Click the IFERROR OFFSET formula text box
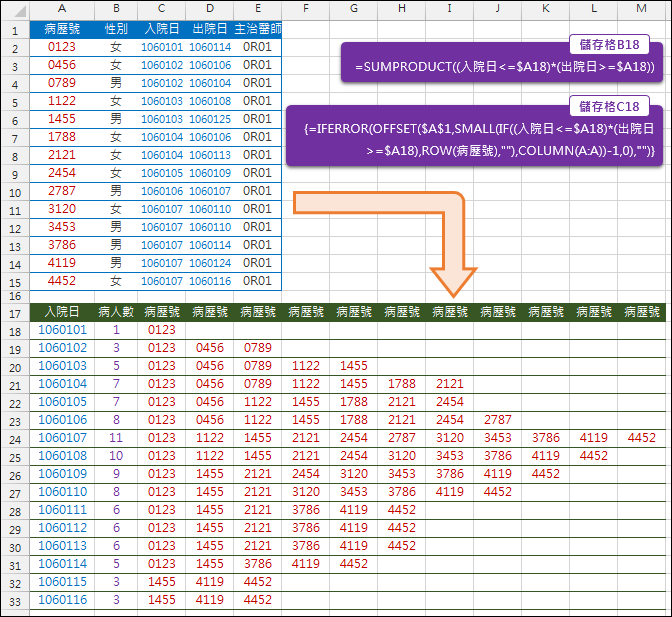The height and width of the screenshot is (617, 672). [x=474, y=136]
